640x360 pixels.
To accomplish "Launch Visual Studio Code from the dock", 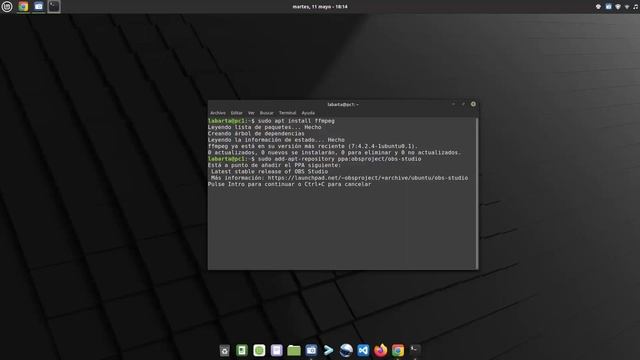I will tap(363, 350).
